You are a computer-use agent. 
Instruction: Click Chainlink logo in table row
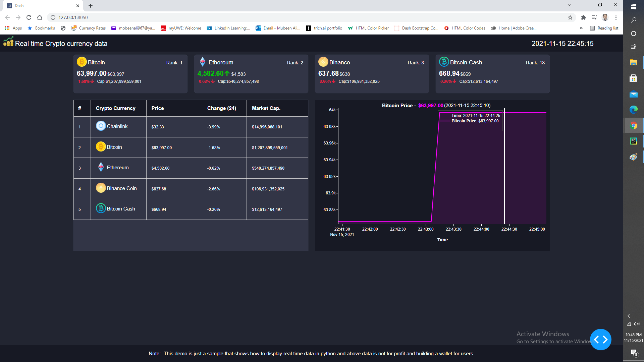tap(101, 126)
